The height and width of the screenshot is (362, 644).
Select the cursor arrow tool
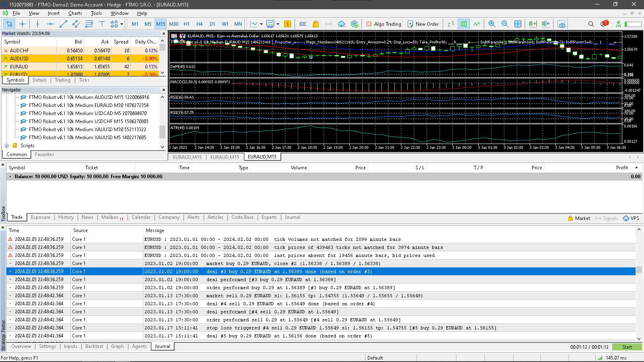coord(9,24)
